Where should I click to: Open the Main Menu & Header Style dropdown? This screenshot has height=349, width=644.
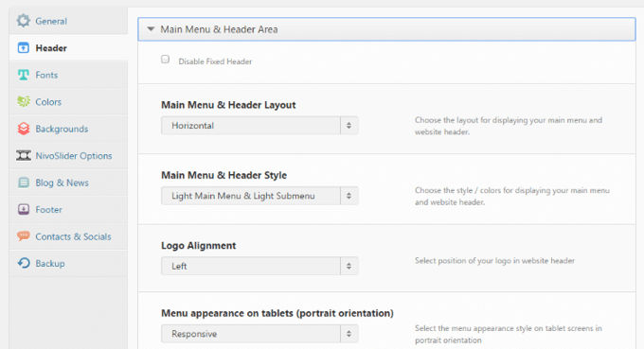[259, 196]
